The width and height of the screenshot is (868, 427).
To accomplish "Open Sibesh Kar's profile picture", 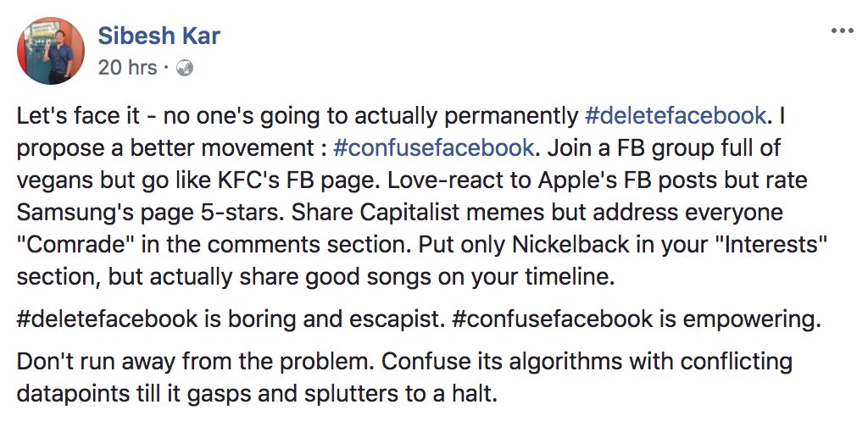I will coord(51,50).
